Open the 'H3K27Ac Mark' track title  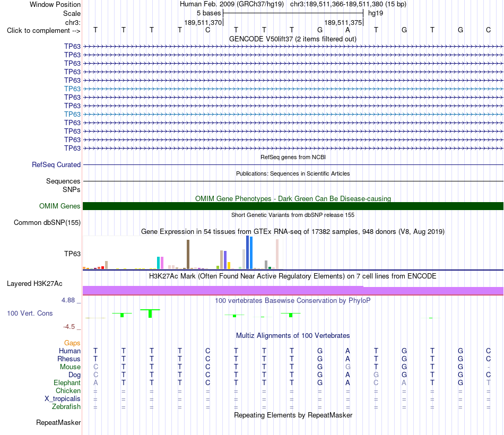pos(293,276)
